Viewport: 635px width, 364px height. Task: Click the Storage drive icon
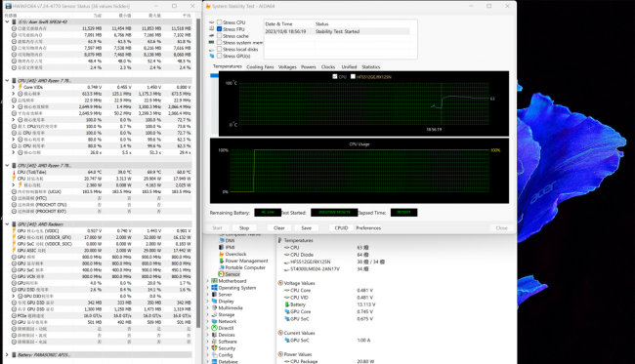(x=214, y=314)
